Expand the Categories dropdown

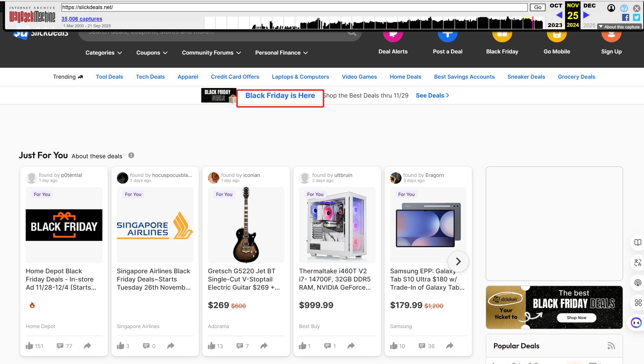click(x=104, y=53)
